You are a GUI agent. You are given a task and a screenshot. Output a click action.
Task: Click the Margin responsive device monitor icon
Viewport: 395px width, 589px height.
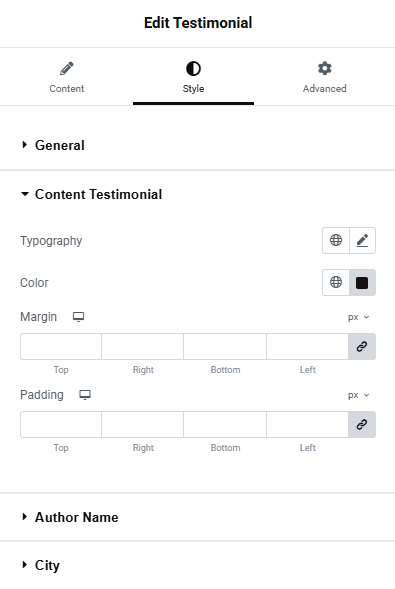(78, 317)
